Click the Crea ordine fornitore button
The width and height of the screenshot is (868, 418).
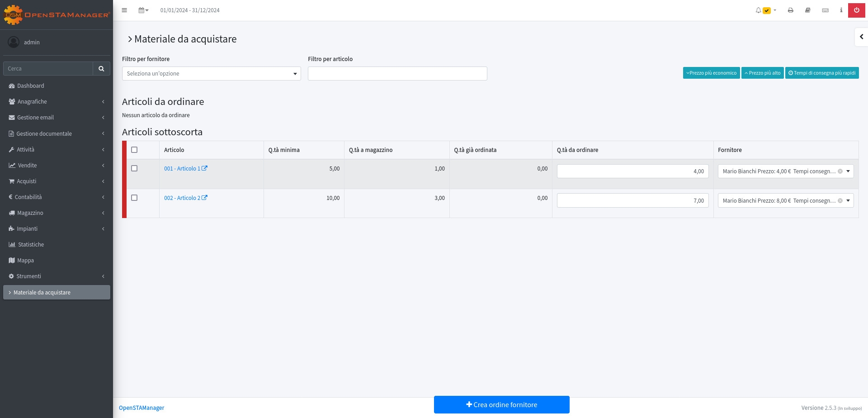click(x=501, y=405)
